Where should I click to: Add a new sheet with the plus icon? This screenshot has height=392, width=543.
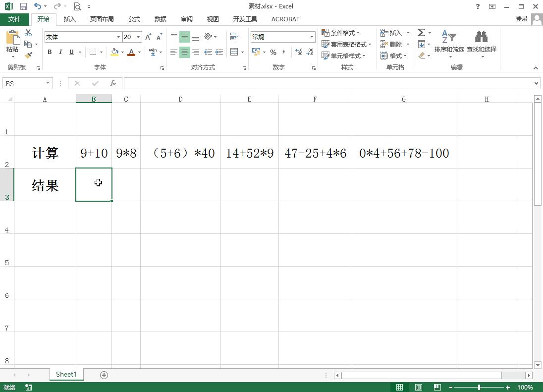104,375
